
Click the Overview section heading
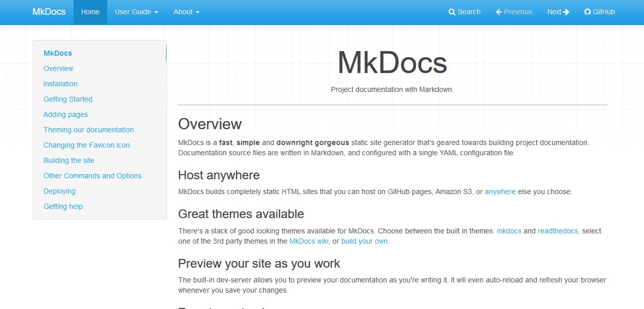click(x=210, y=124)
